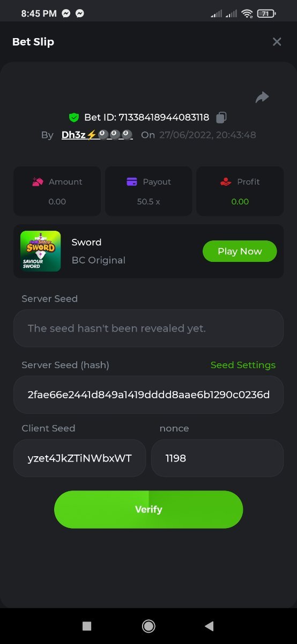The image size is (297, 644).
Task: Tap the Android recent apps square
Action: point(87,626)
